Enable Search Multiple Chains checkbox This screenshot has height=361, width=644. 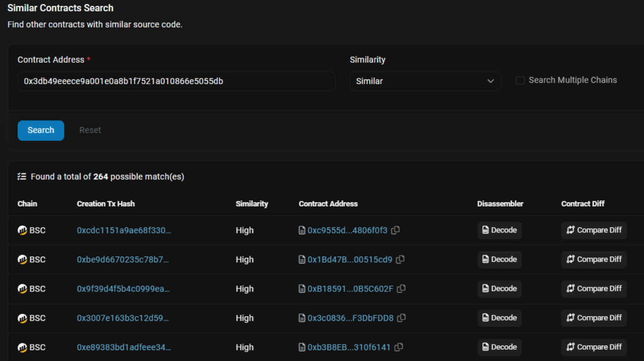pyautogui.click(x=520, y=81)
